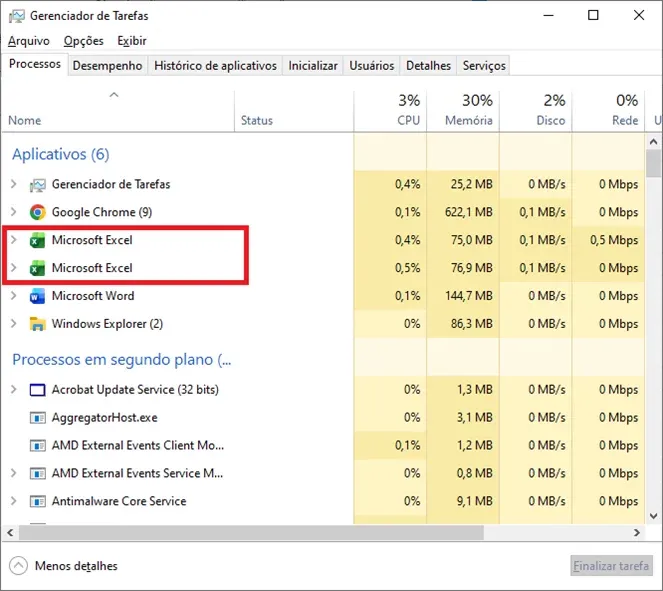Click the Windows Explorer folder icon
663x591 pixels.
[37, 324]
